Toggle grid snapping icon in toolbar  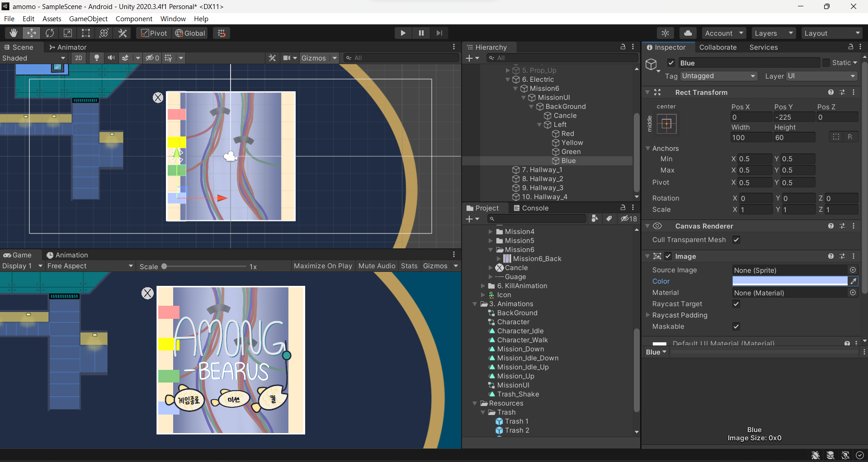[x=222, y=33]
